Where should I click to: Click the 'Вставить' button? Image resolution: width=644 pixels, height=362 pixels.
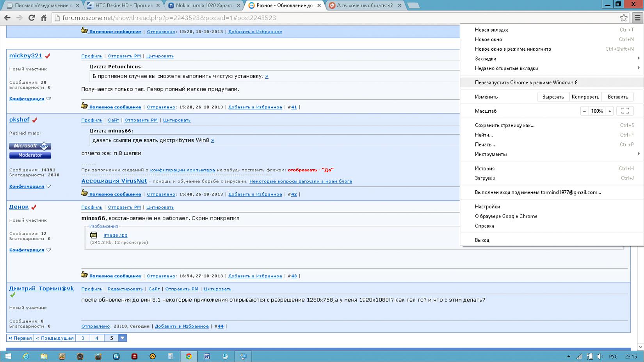(618, 97)
